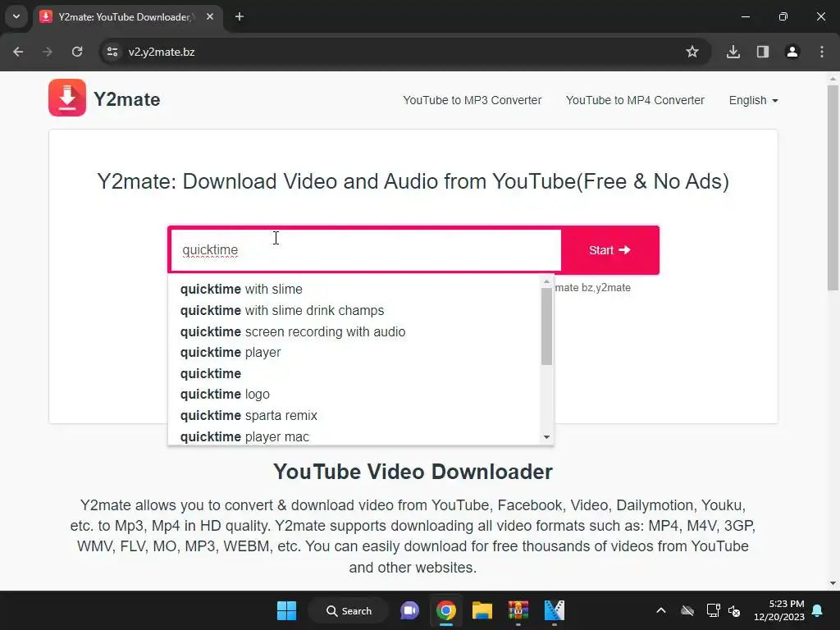Click the display network tray icon
The width and height of the screenshot is (840, 630).
(713, 610)
